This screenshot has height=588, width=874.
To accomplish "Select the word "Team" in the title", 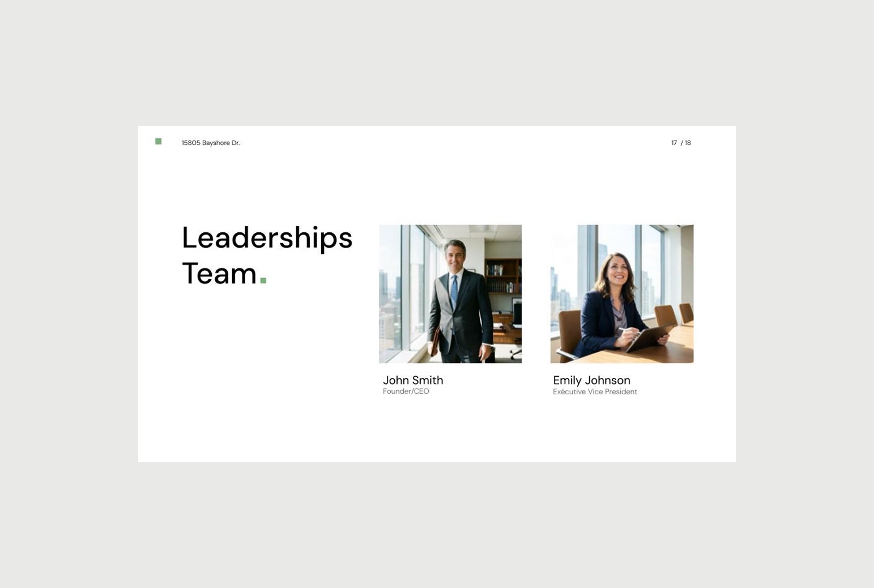I will 219,274.
